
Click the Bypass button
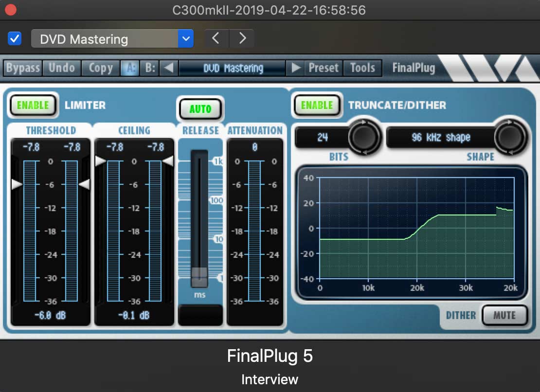pos(23,68)
